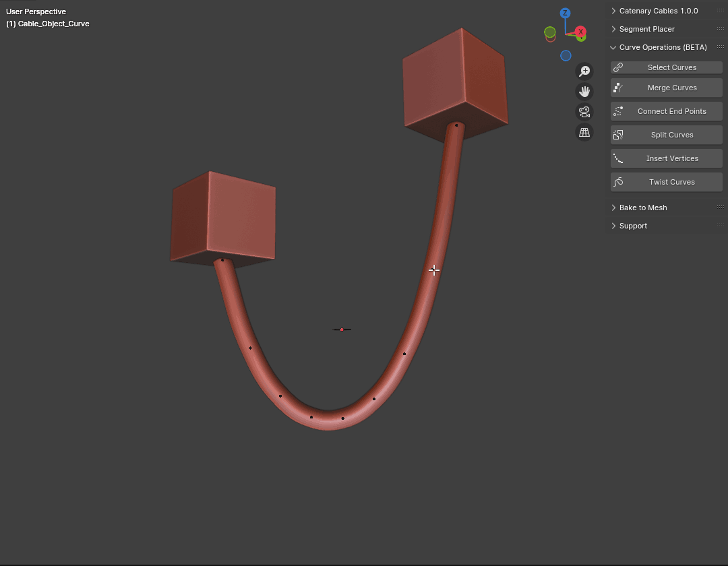This screenshot has height=566, width=728.
Task: Select the lower left cube in viewport
Action: pos(223,218)
